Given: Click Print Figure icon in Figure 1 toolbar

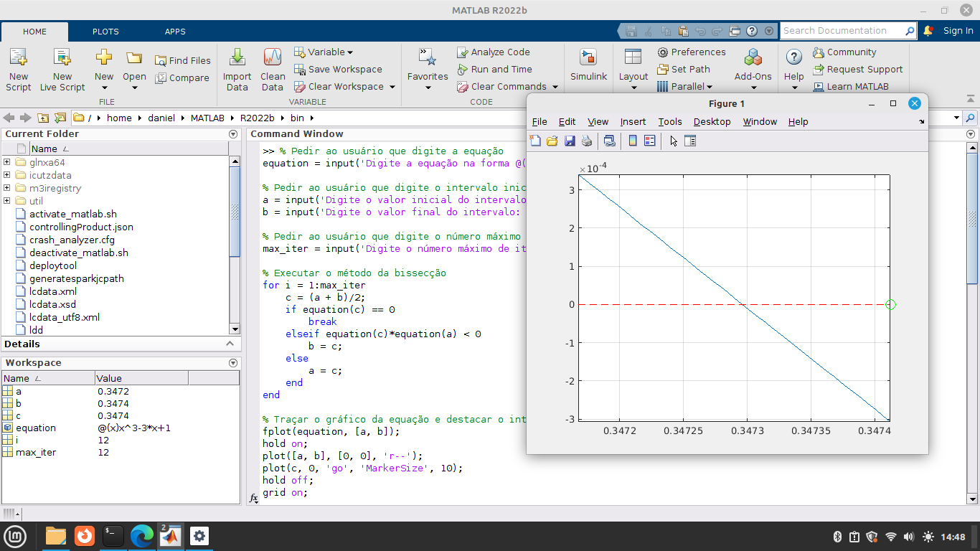Looking at the screenshot, I should tap(587, 141).
